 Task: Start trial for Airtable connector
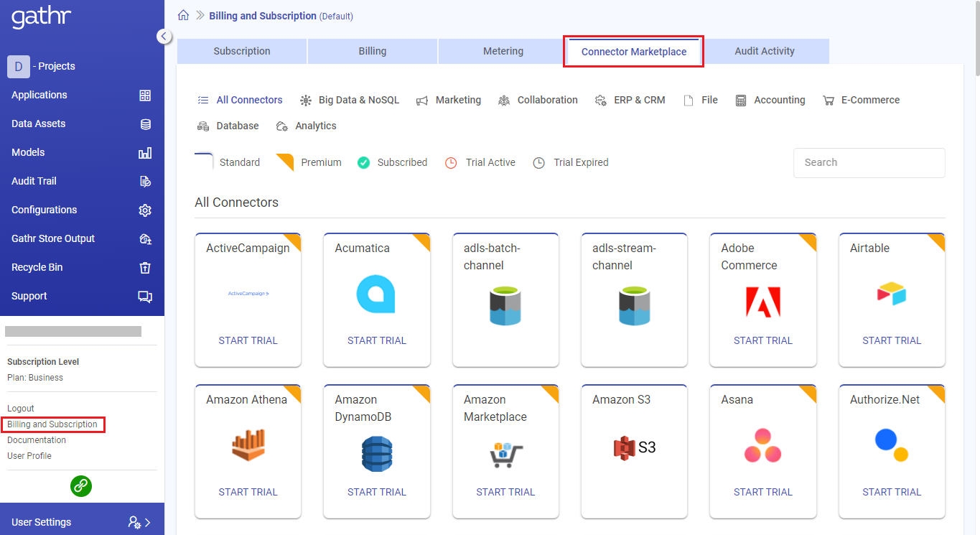pyautogui.click(x=892, y=340)
